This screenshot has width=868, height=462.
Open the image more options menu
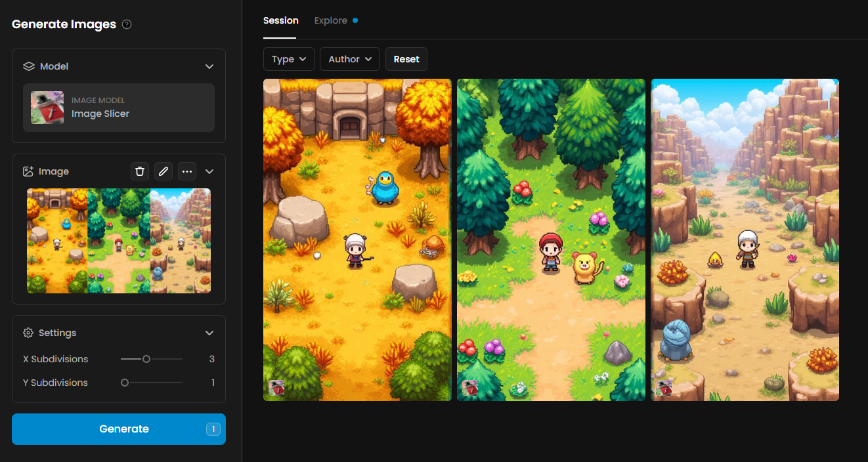click(187, 171)
